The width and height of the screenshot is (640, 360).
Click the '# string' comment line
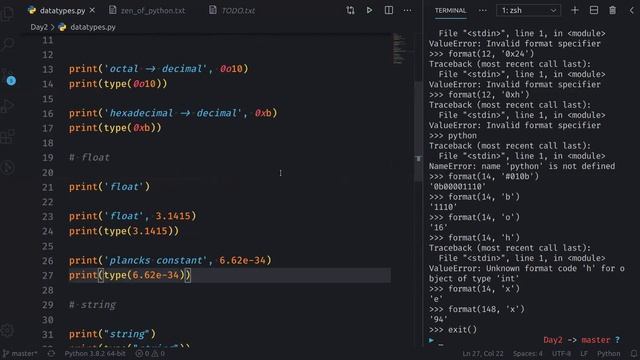click(x=92, y=305)
